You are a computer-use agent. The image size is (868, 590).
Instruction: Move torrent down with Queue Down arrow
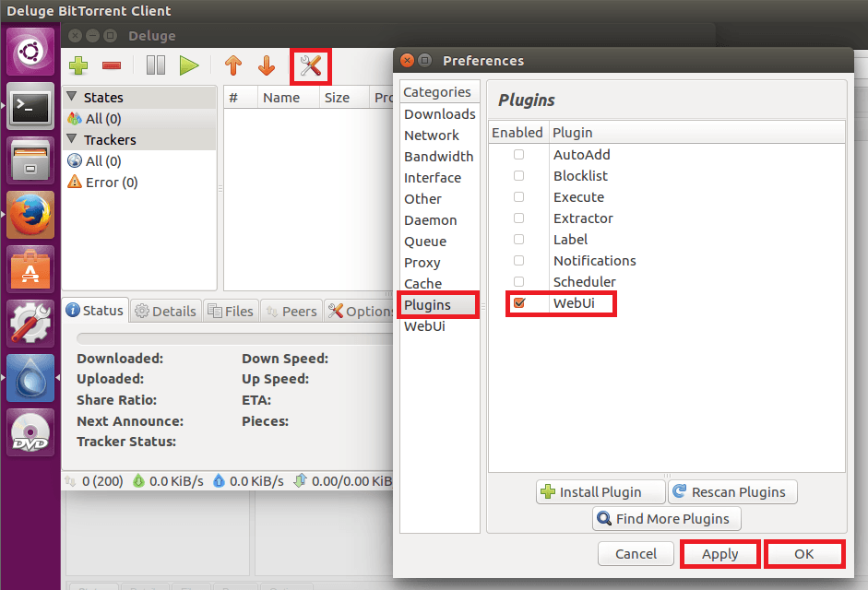point(267,65)
